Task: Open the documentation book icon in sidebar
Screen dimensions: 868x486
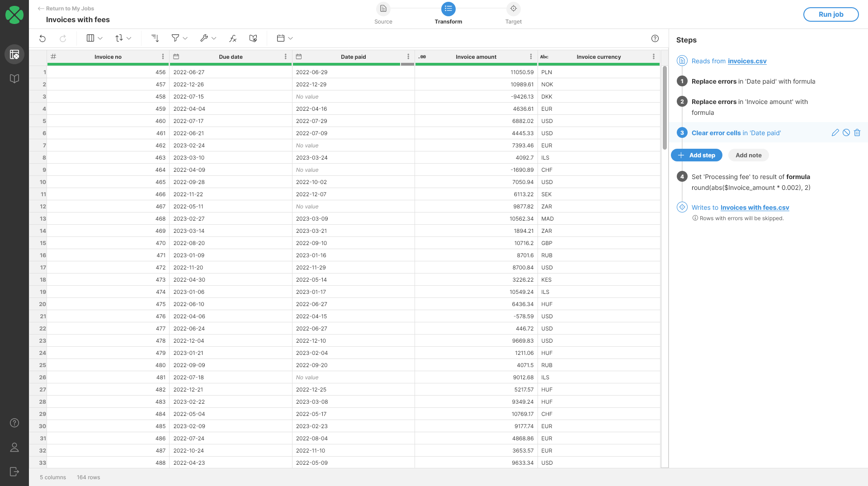Action: (14, 78)
